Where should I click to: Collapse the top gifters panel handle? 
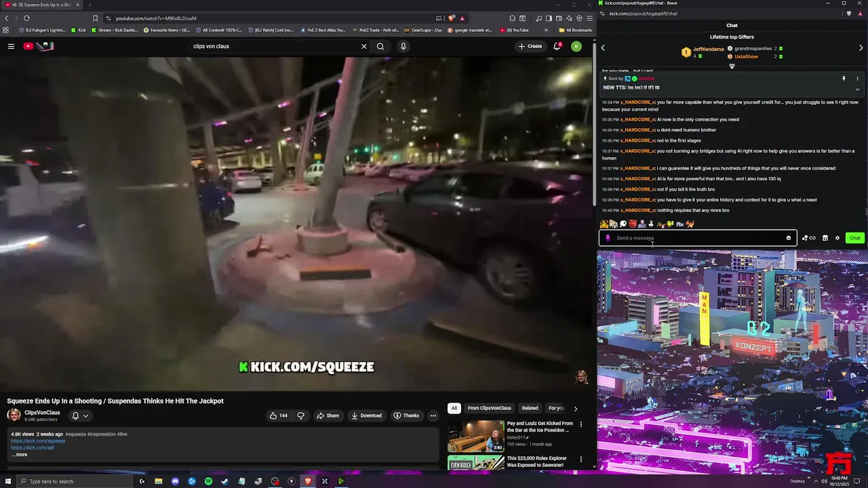[732, 66]
